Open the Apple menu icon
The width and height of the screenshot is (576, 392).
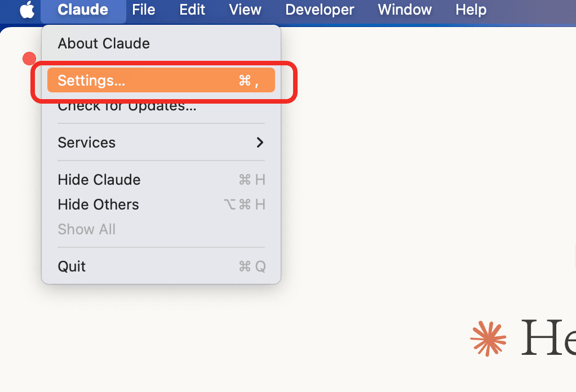pyautogui.click(x=27, y=10)
